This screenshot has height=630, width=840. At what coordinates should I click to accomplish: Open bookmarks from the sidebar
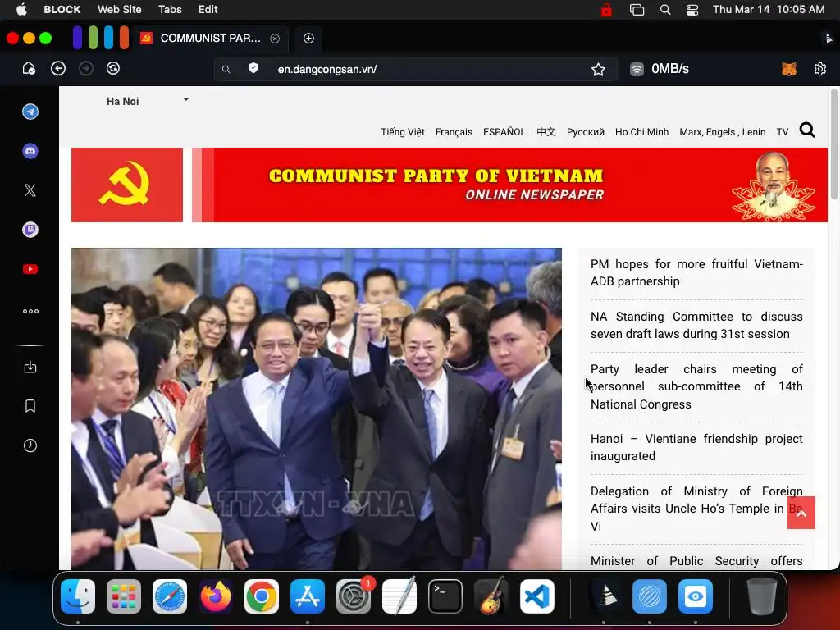click(30, 406)
